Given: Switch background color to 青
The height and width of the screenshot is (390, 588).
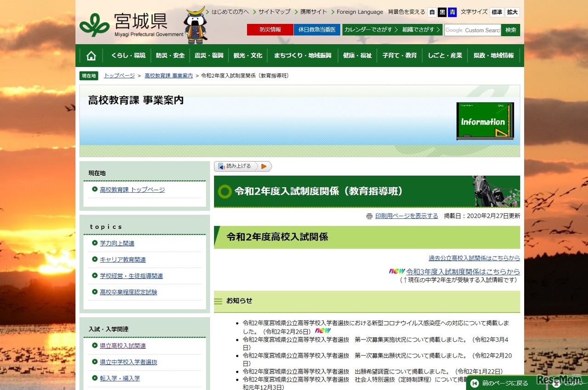Looking at the screenshot, I should tap(452, 12).
